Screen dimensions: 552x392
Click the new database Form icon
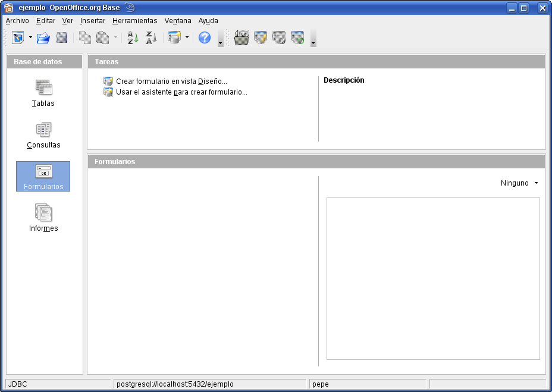click(174, 37)
